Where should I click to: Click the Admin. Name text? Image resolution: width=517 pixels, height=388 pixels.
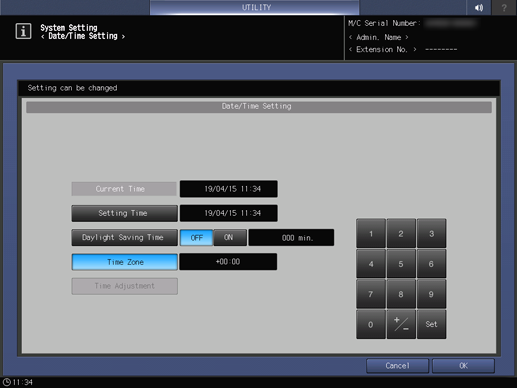tap(378, 37)
